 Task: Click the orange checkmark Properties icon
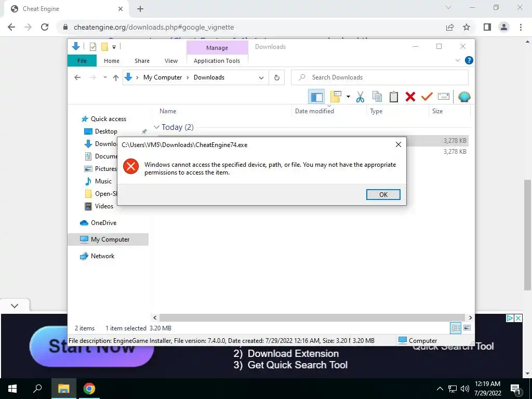(427, 97)
